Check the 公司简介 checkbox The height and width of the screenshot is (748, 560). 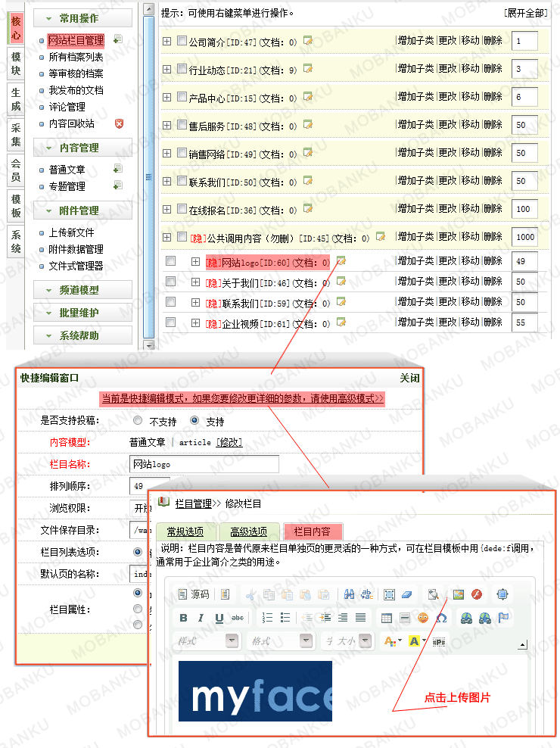coord(182,41)
